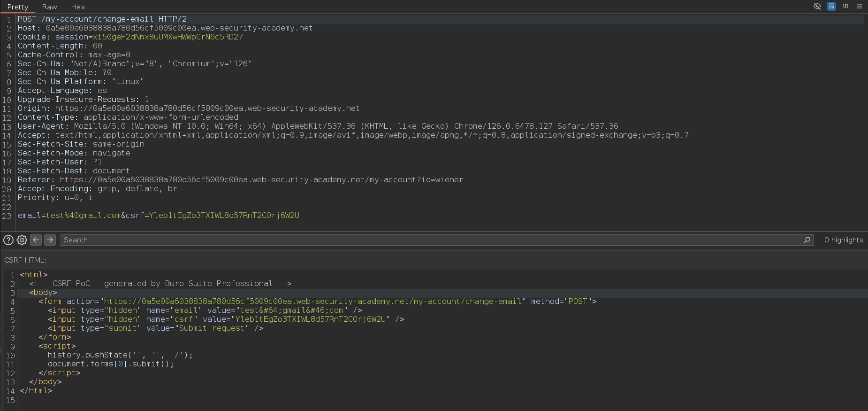Screen dimensions: 868x411
Task: Click the Upgrade-Insecure-Requests header
Action: tap(84, 100)
